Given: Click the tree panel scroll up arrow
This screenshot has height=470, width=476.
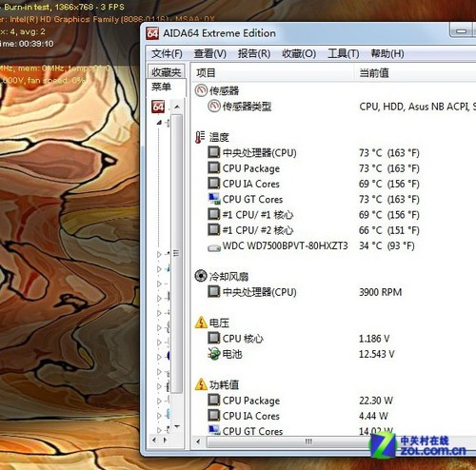Looking at the screenshot, I should click(177, 107).
